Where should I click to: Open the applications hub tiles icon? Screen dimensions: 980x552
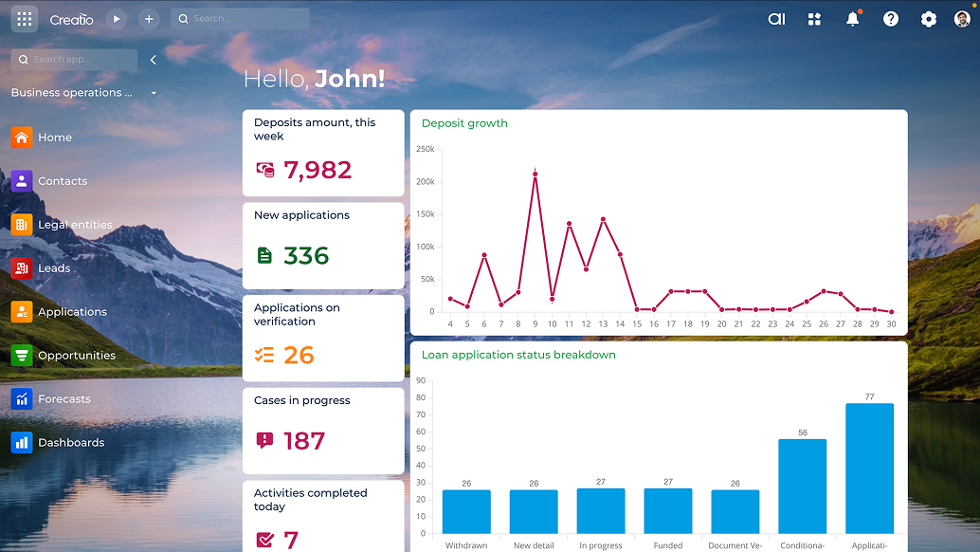coord(814,19)
